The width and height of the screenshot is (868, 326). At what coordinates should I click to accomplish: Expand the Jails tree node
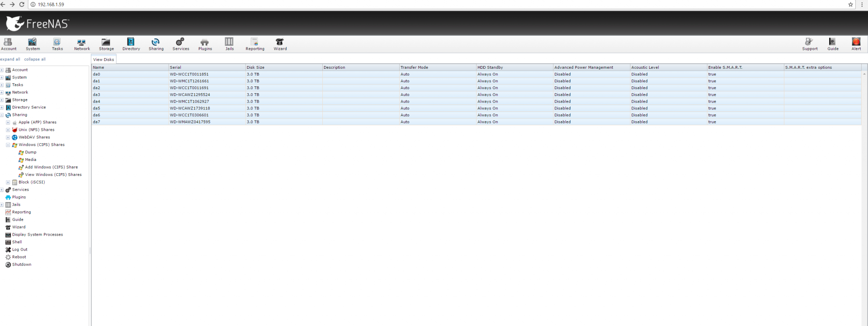point(2,205)
